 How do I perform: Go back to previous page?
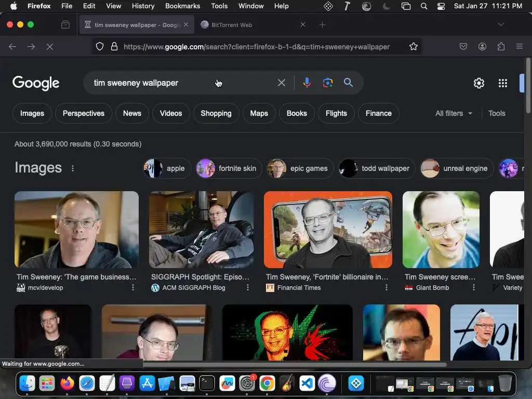(12, 46)
